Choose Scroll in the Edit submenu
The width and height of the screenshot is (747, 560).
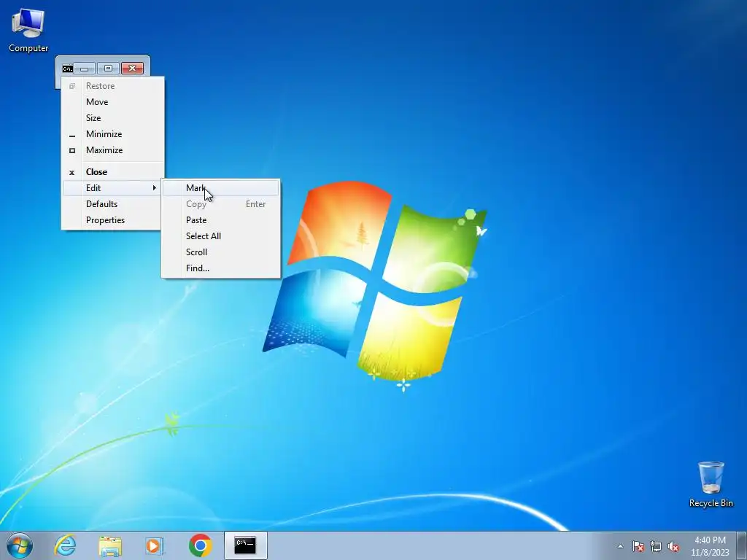click(x=220, y=252)
